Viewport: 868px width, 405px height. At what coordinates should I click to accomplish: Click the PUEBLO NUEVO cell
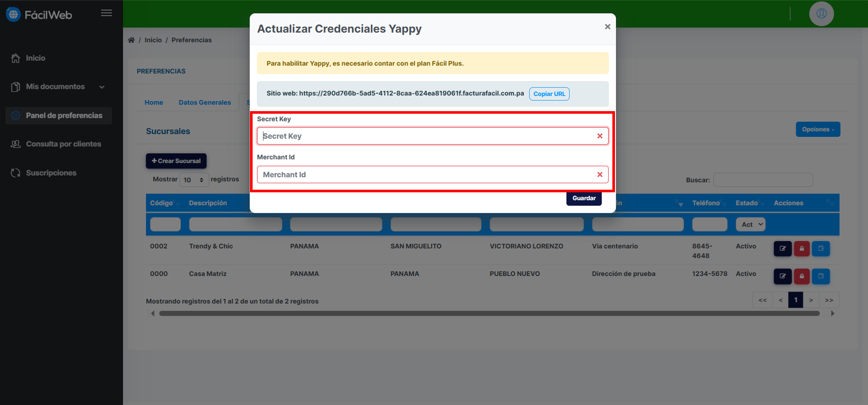(515, 274)
